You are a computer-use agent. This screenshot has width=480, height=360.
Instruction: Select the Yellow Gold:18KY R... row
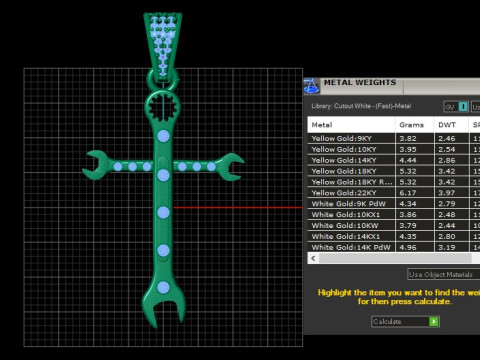[394, 182]
